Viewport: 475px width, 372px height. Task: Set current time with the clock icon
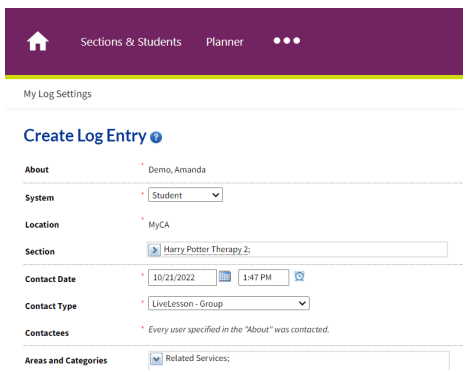click(299, 276)
